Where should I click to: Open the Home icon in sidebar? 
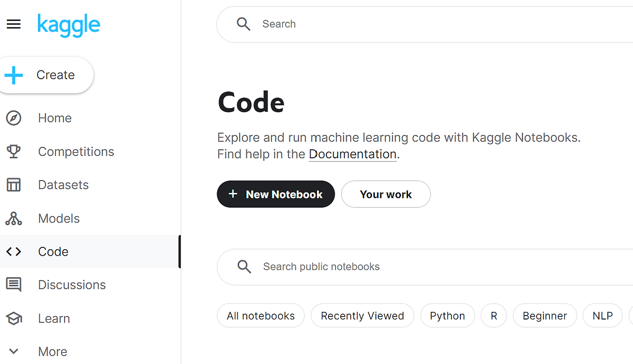(13, 118)
